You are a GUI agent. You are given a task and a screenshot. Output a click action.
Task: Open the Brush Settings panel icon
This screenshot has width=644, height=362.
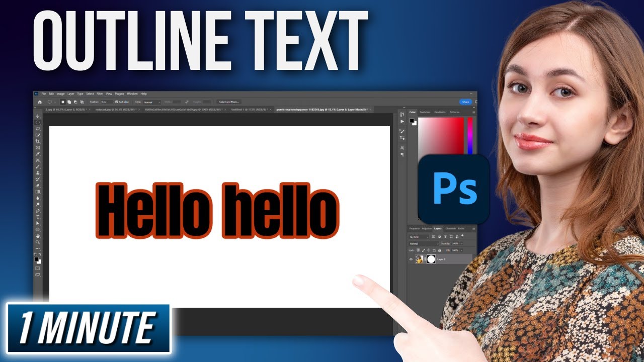coord(402,131)
